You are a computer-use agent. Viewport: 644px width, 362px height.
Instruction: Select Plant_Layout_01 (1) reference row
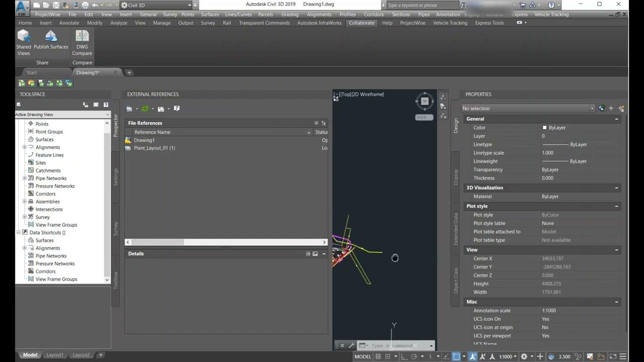pos(226,148)
